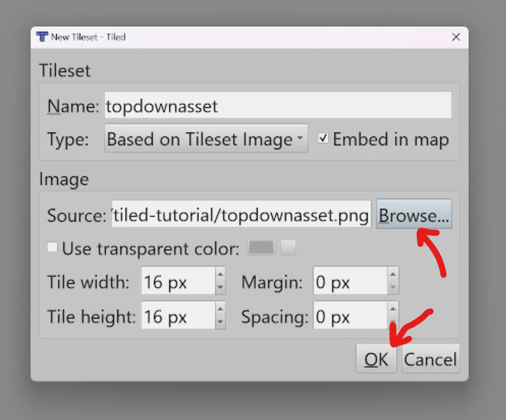Click the small color picker button beside swatch
This screenshot has height=420, width=506.
(288, 248)
